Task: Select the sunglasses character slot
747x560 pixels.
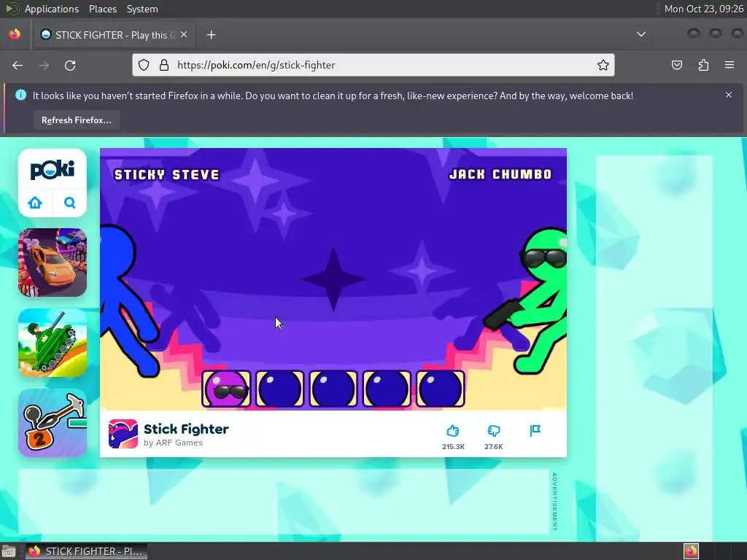Action: pyautogui.click(x=226, y=389)
